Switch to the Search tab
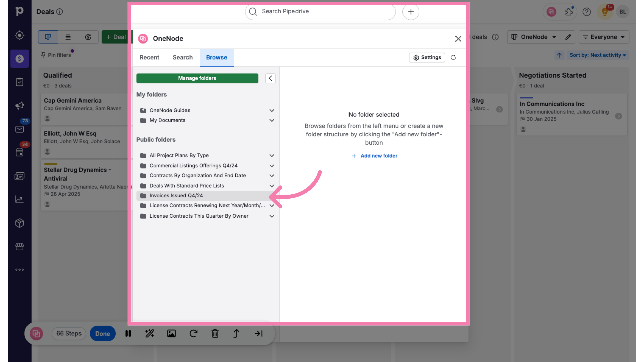This screenshot has width=644, height=362. (182, 58)
